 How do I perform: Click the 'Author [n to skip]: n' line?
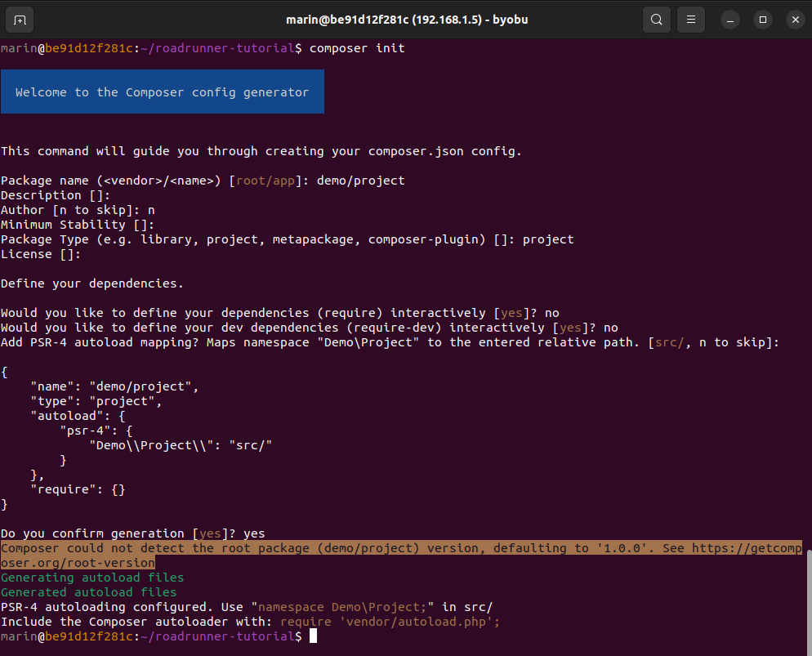coord(78,210)
